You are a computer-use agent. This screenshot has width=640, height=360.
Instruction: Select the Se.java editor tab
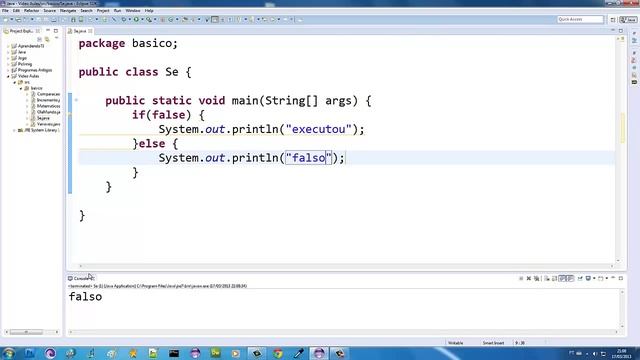pos(80,31)
